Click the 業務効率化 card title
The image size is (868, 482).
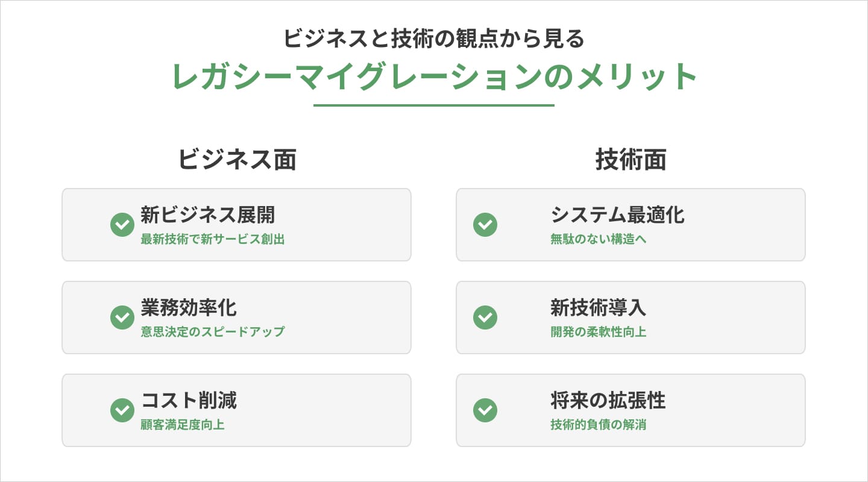(x=189, y=307)
